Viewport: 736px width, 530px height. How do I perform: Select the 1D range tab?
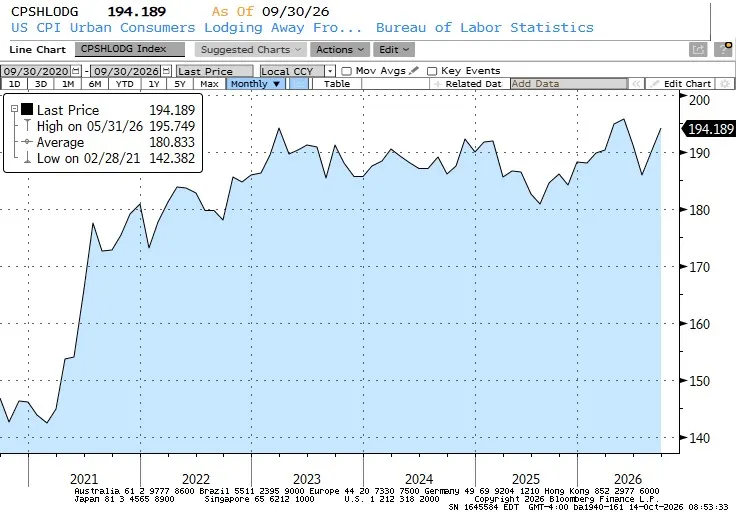click(x=15, y=84)
